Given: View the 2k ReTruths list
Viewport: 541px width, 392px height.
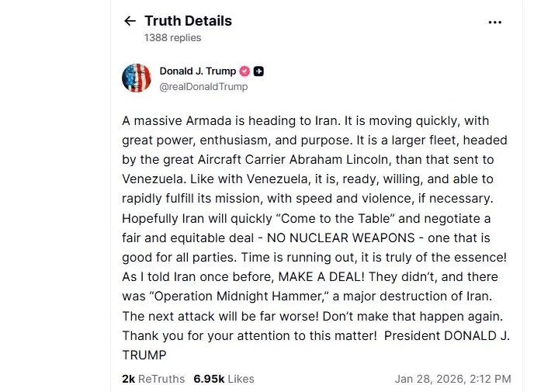Looking at the screenshot, I should point(154,379).
